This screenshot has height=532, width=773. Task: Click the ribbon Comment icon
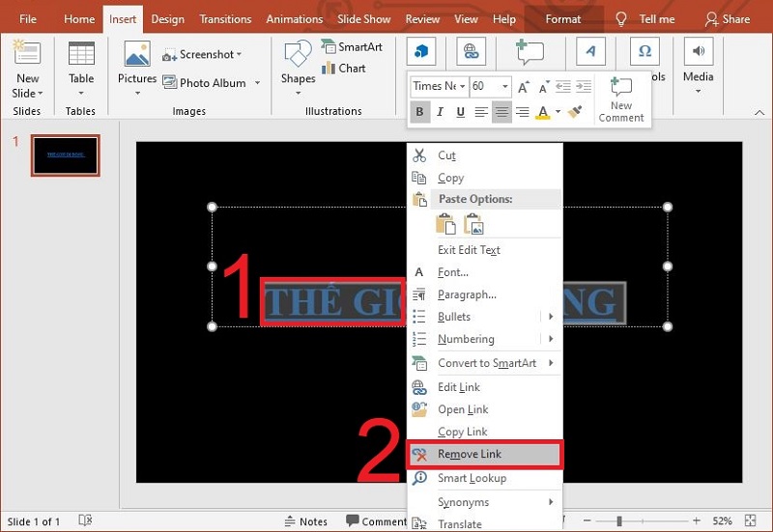530,52
